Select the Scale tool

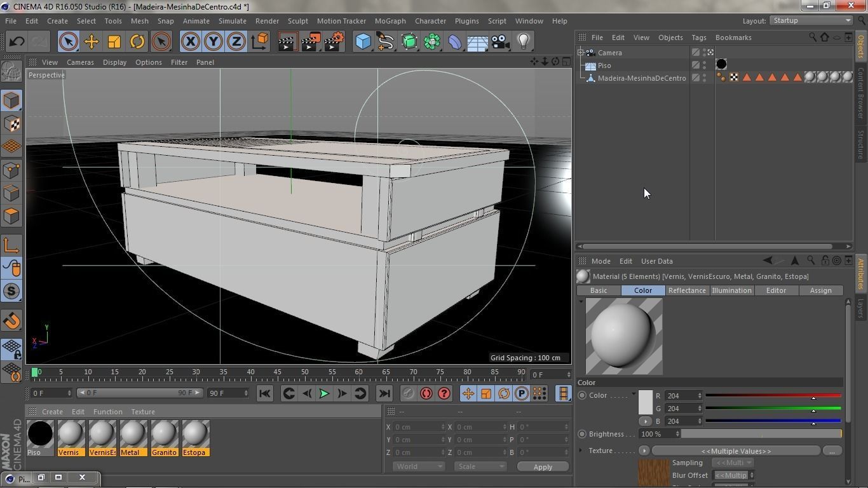point(114,42)
